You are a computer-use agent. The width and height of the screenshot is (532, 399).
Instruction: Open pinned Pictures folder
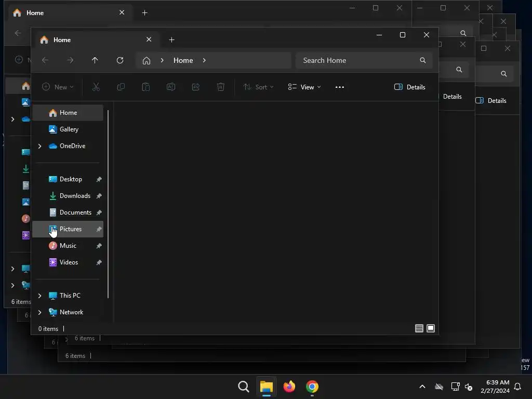click(68, 229)
